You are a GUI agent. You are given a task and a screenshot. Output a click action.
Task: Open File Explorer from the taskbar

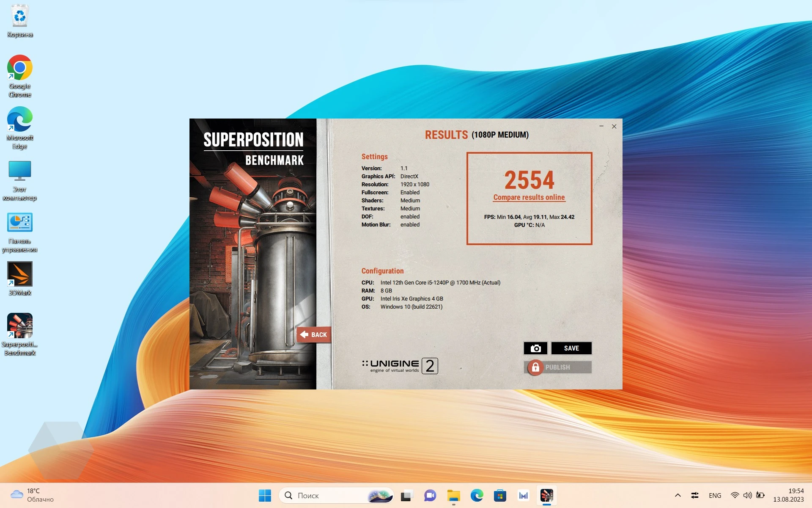pyautogui.click(x=453, y=495)
